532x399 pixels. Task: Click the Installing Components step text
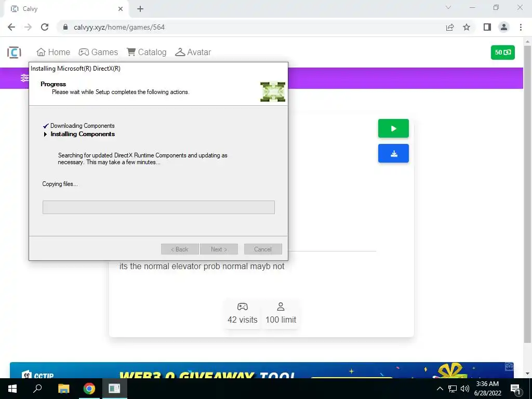83,134
